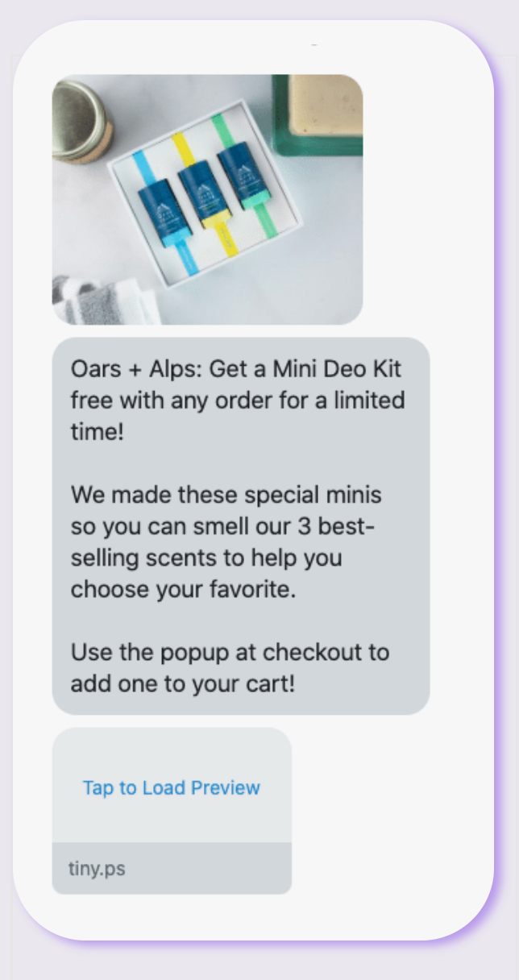Click the '3 best-' scents text
Screen dimensions: 519x980
coord(338,526)
